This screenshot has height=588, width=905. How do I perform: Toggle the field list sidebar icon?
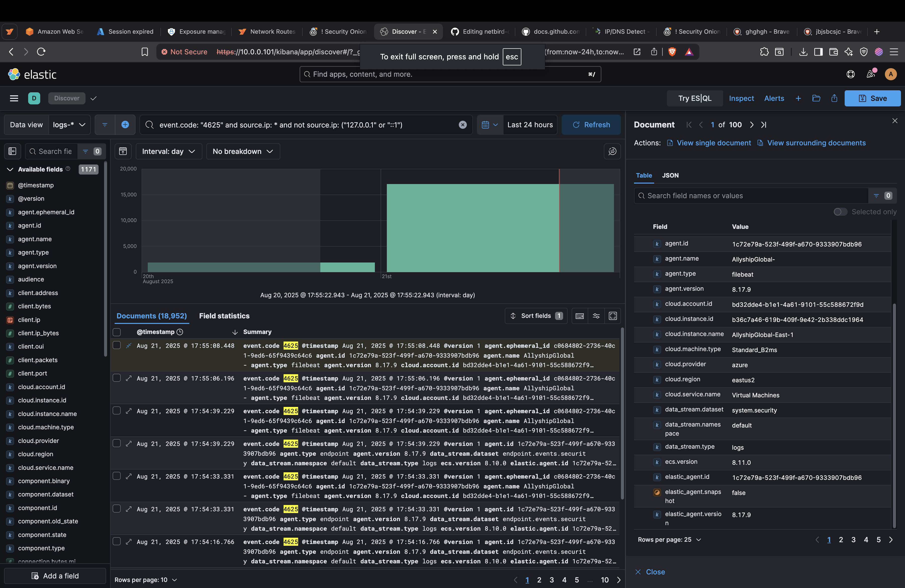[x=12, y=151]
